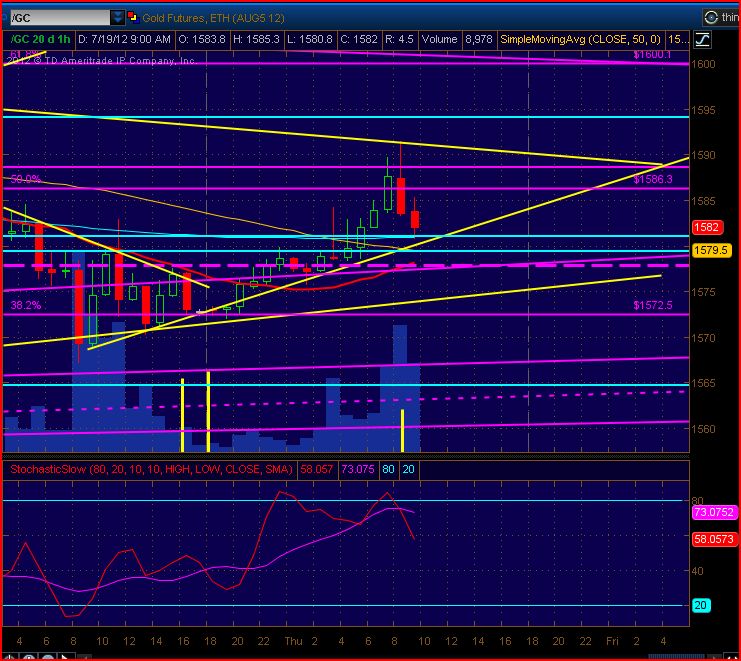Click the '38.2%' retracement label

(x=26, y=305)
